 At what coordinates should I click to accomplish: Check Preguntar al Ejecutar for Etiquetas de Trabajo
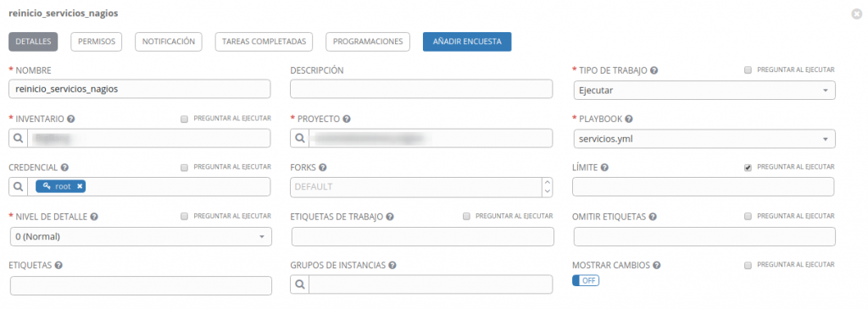(x=466, y=216)
